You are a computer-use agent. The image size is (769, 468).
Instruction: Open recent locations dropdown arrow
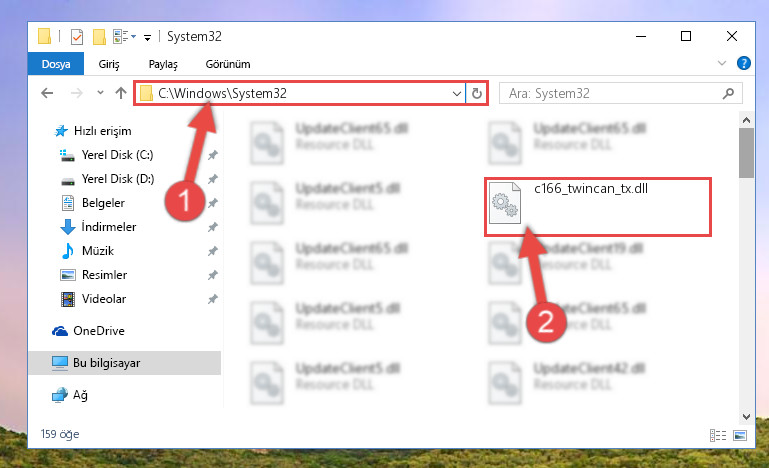tap(100, 93)
